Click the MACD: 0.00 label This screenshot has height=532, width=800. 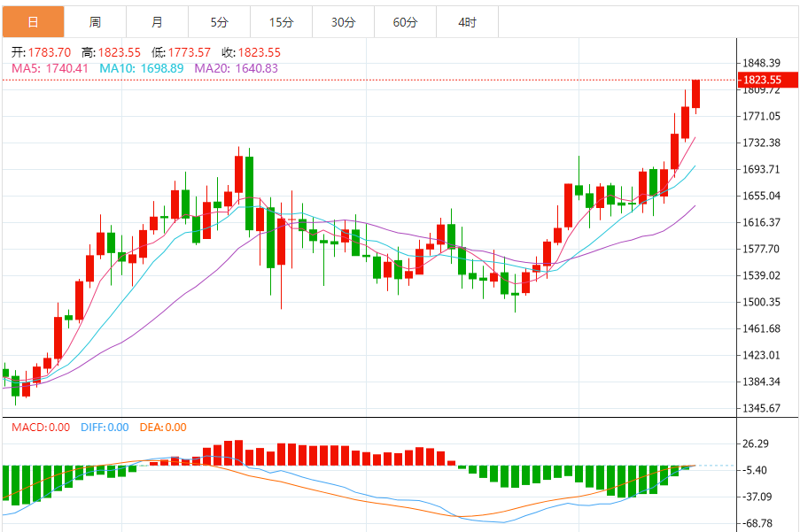(x=41, y=428)
